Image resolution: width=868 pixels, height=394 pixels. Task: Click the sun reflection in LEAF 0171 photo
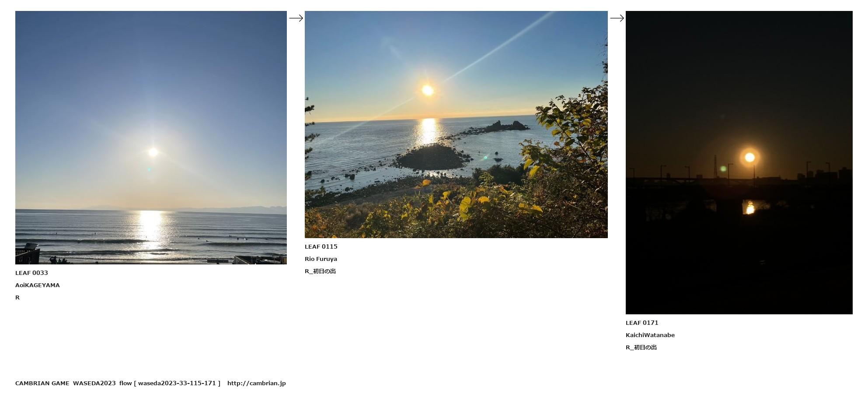point(750,208)
